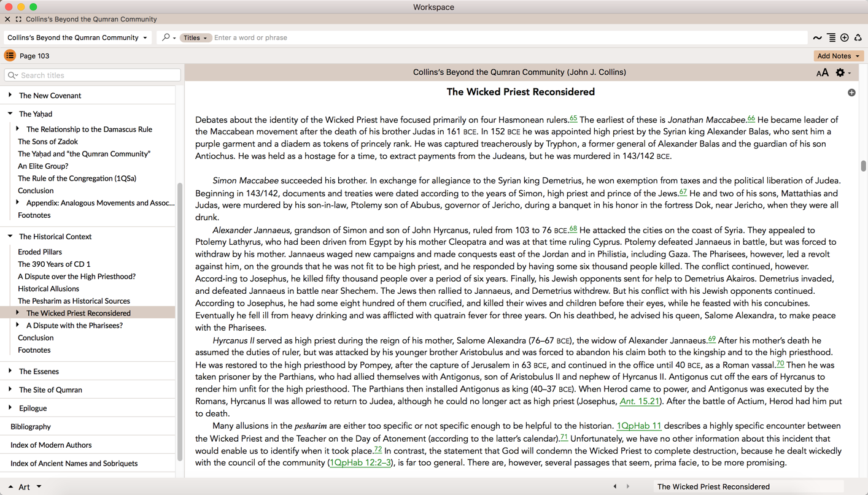Image resolution: width=868 pixels, height=495 pixels.
Task: Open the Add Notes dropdown button
Action: (839, 56)
